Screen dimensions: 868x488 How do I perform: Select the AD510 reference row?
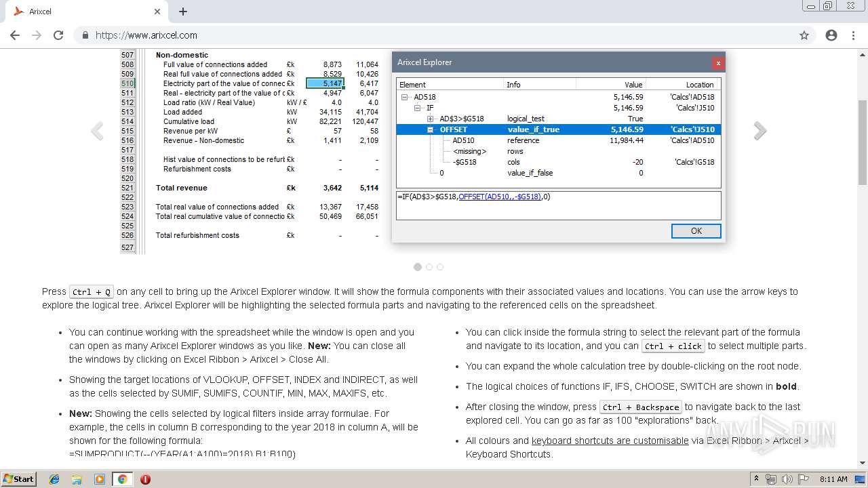coord(558,140)
